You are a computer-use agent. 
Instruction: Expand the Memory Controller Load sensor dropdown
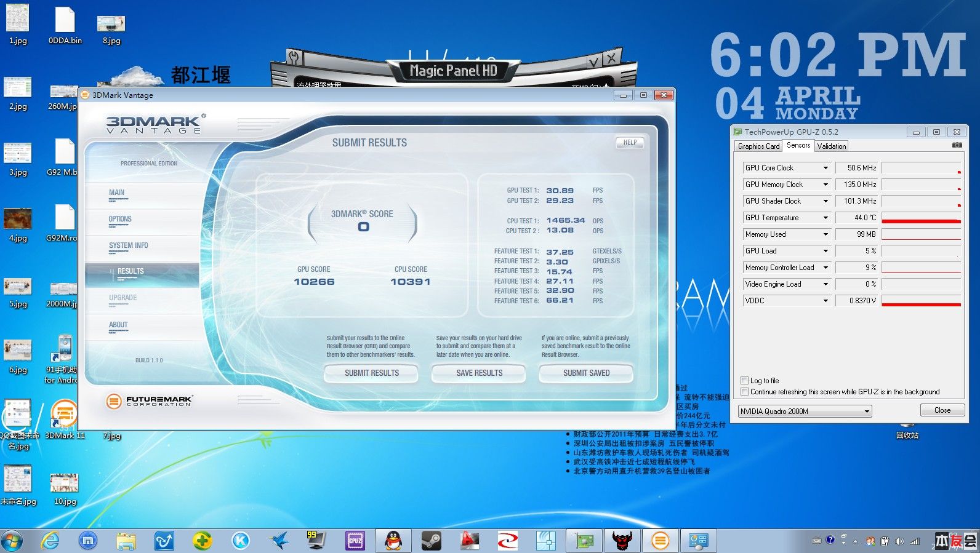pyautogui.click(x=825, y=268)
